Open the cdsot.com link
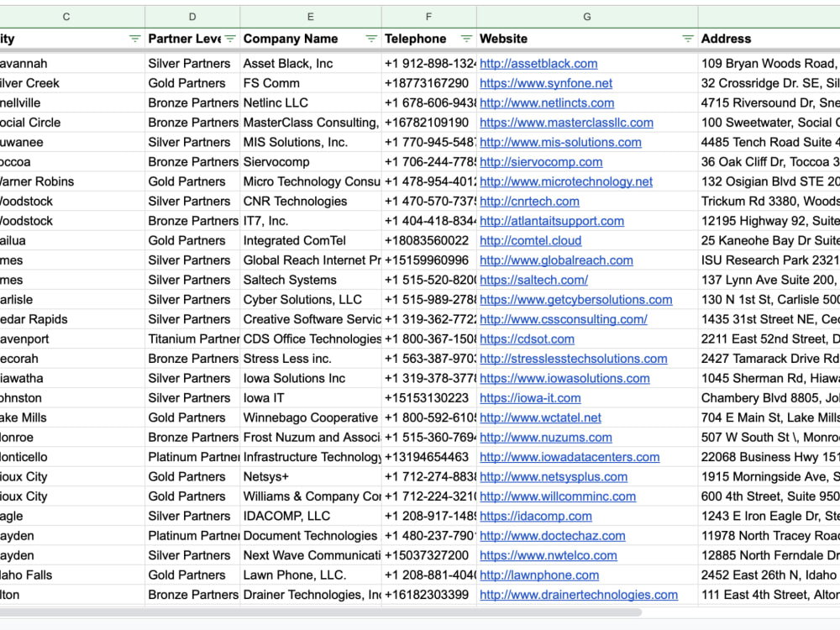Screen dimensions: 840x630 pyautogui.click(x=528, y=339)
